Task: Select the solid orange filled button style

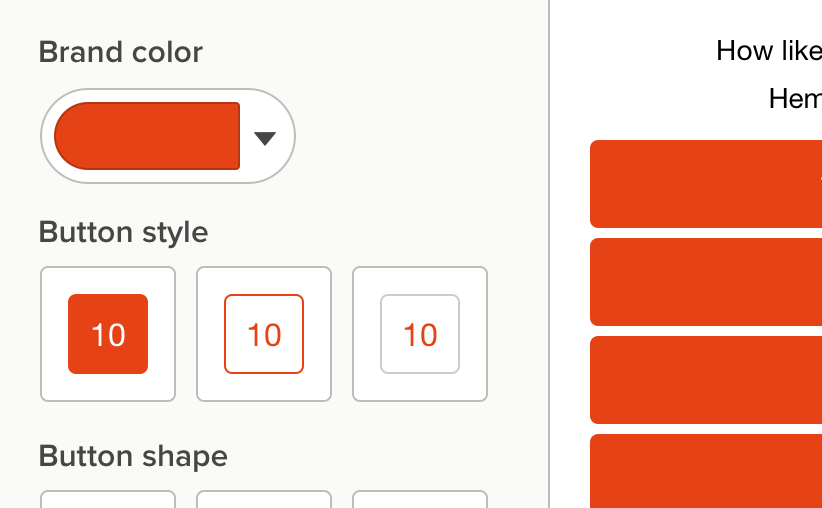Action: coord(108,334)
